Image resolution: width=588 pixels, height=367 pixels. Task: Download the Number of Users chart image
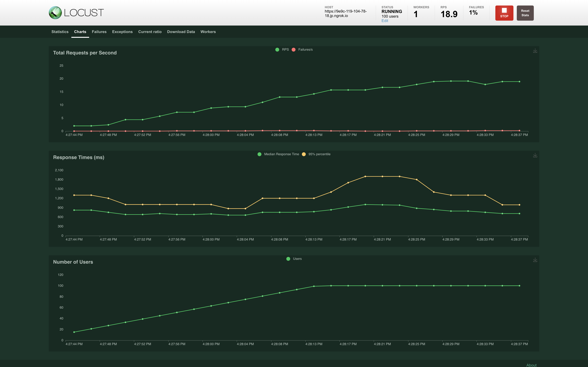pyautogui.click(x=535, y=260)
